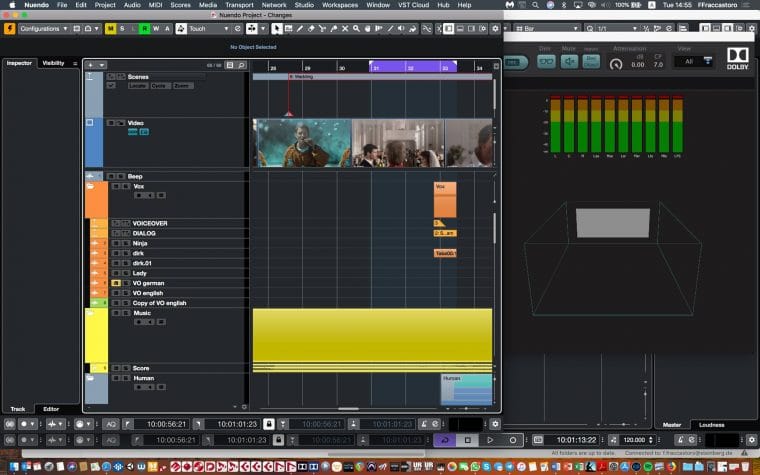Activate the purple Cycle loop button
This screenshot has height=475, width=760.
click(444, 439)
